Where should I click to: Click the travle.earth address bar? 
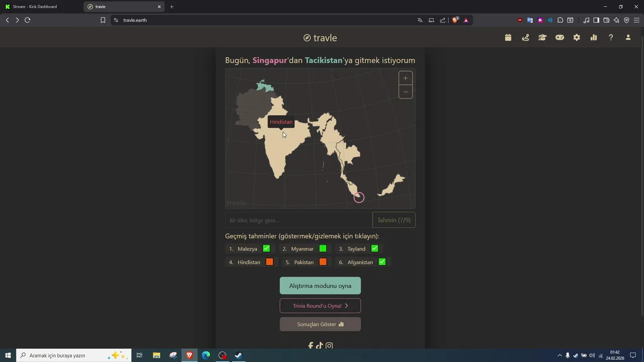point(262,20)
